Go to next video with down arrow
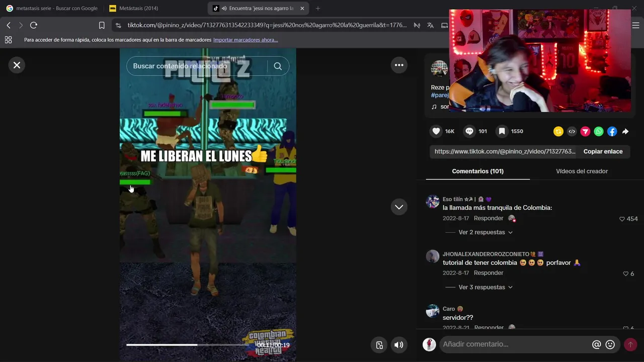 [399, 207]
